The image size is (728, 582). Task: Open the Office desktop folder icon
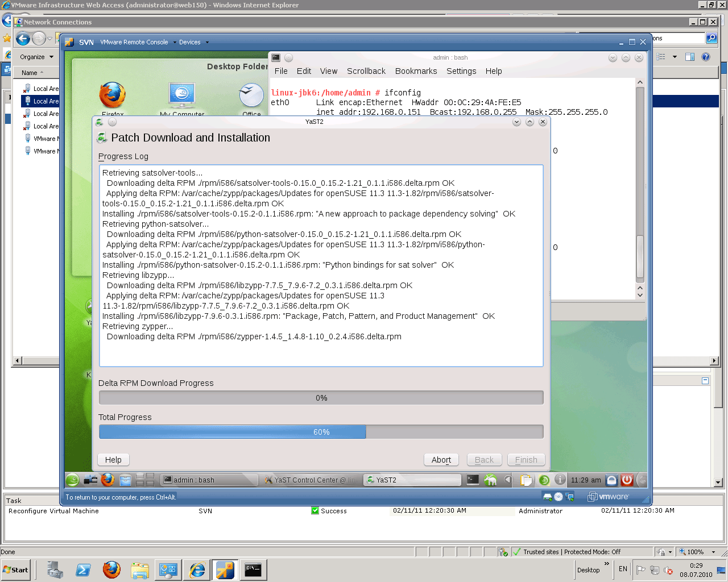point(251,95)
